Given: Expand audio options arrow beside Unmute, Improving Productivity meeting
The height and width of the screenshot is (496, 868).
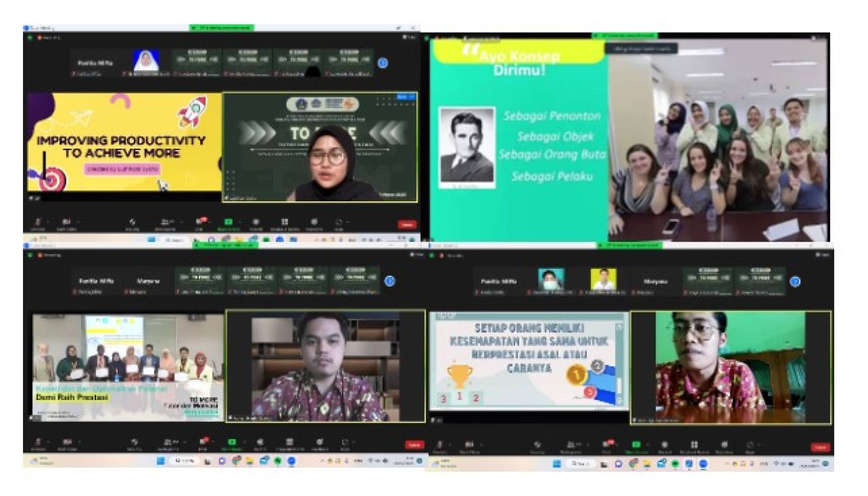Looking at the screenshot, I should (x=48, y=222).
